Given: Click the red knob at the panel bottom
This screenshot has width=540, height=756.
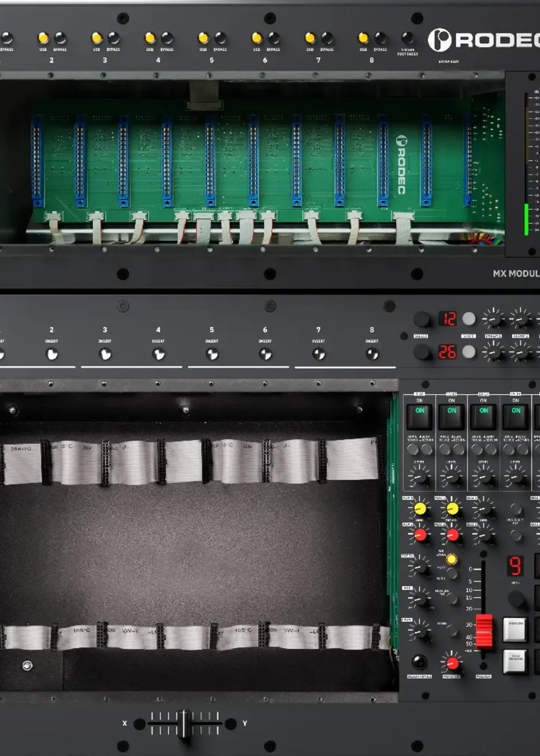Looking at the screenshot, I should point(452,664).
